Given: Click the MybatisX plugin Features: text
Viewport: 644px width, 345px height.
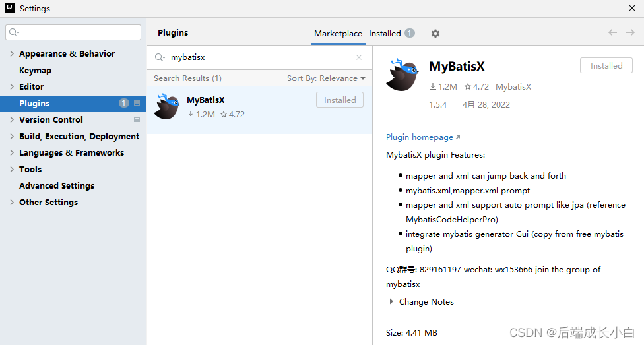Looking at the screenshot, I should 435,155.
